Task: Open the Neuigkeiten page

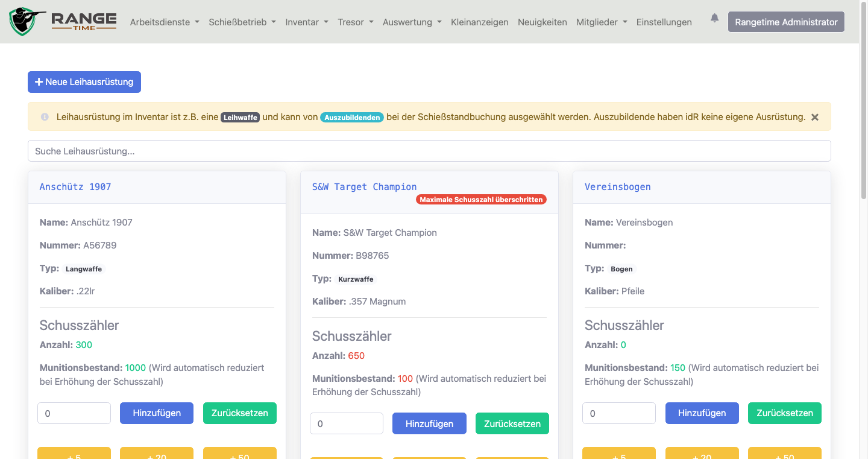Action: 542,22
